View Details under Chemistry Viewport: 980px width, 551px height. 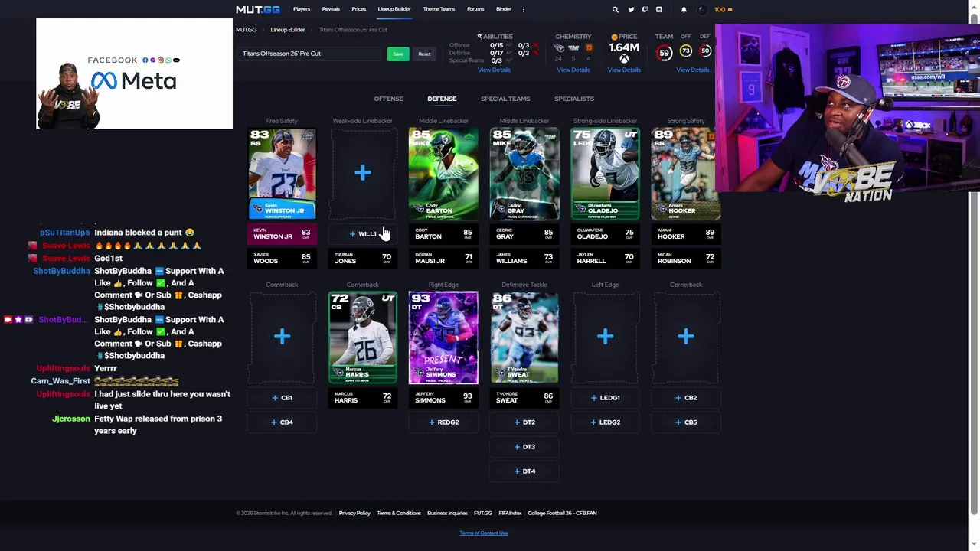pos(573,70)
